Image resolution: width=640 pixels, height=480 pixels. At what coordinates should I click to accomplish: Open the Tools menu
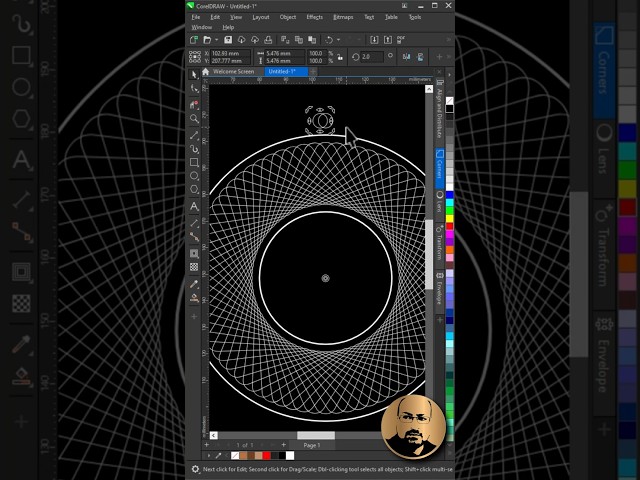415,17
